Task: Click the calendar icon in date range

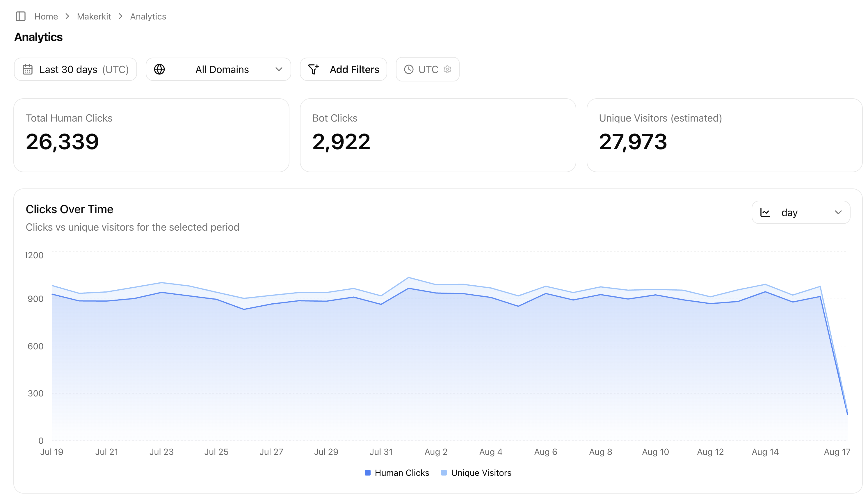Action: [x=28, y=69]
